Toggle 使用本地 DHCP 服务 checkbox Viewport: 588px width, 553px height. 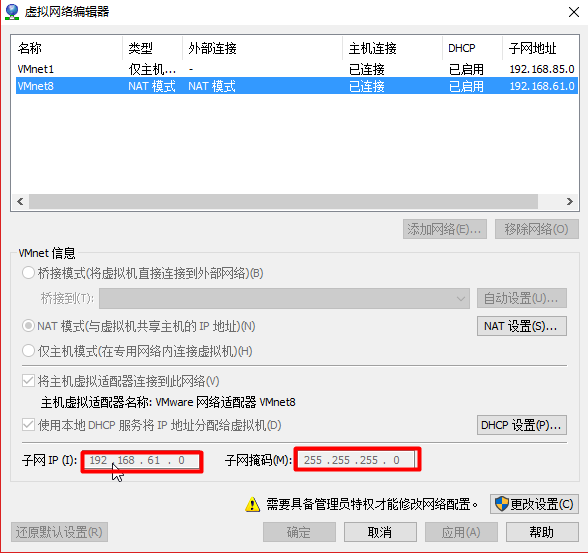(x=28, y=425)
